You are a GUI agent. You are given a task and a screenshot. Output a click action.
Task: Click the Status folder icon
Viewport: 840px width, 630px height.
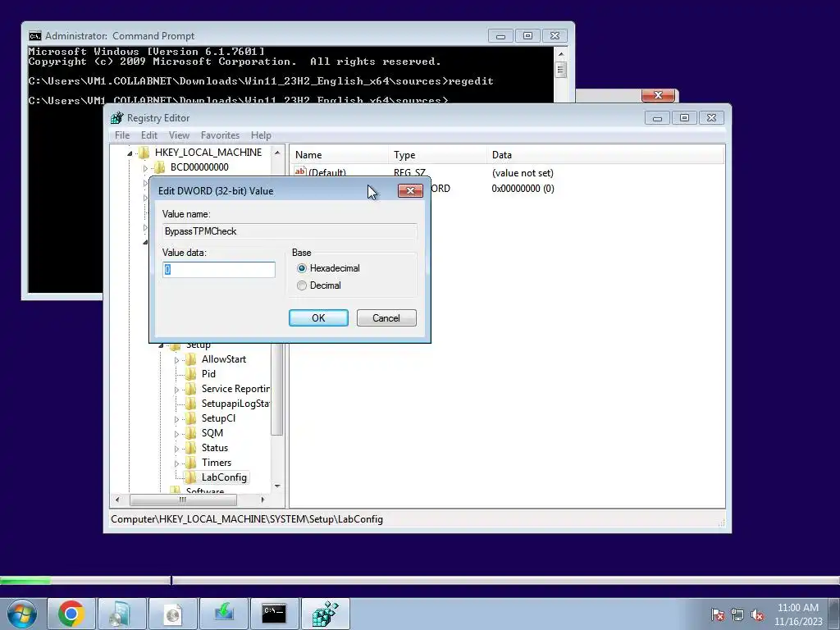(190, 448)
